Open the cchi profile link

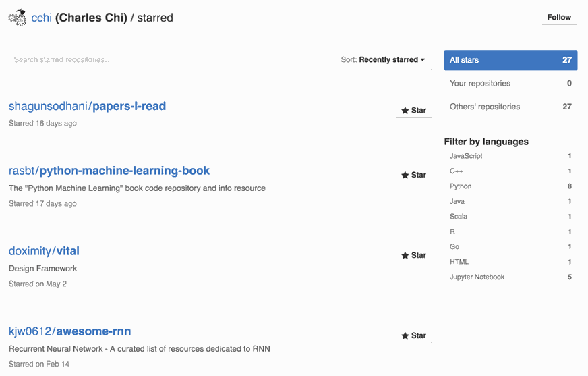[41, 18]
